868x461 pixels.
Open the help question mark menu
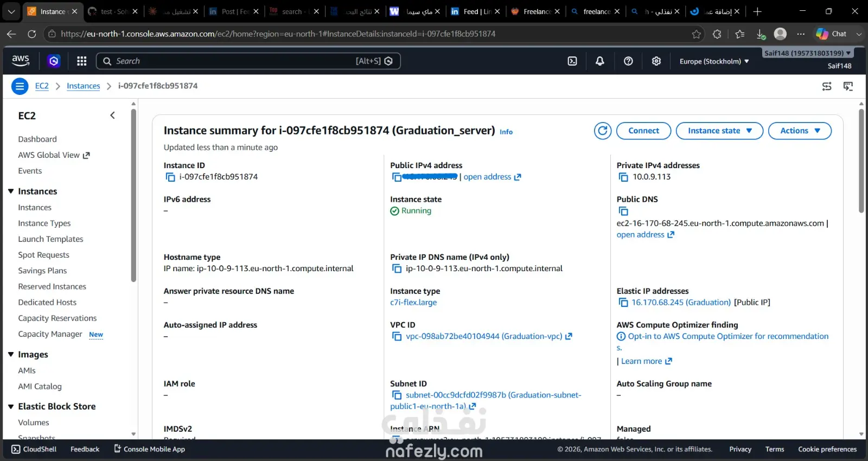coord(628,61)
